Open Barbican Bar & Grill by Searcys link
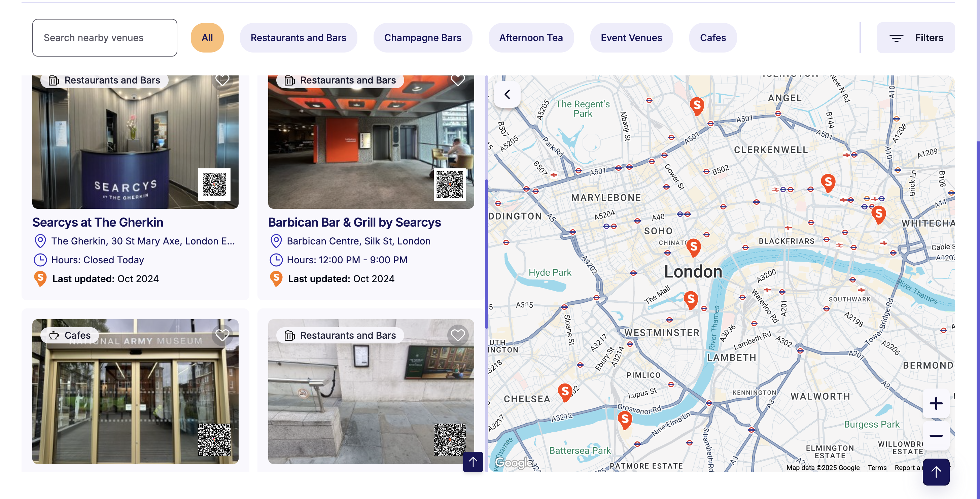 click(x=354, y=222)
